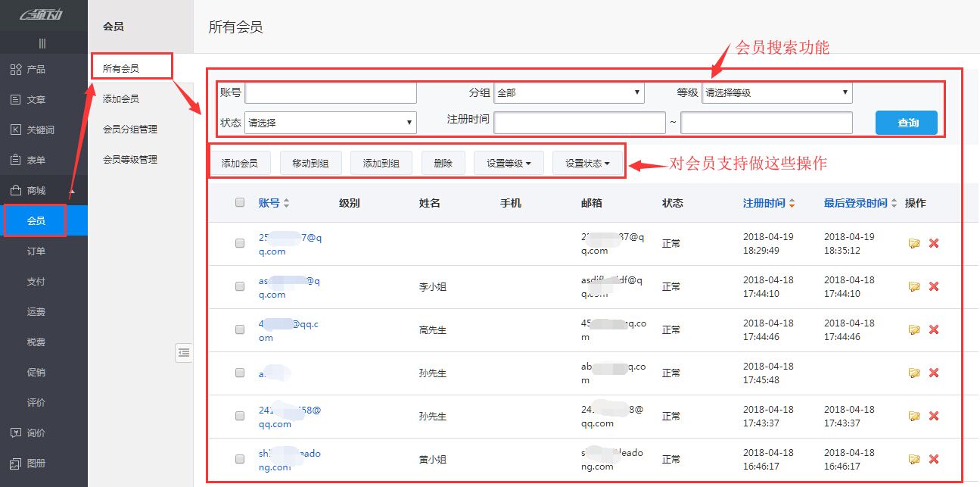Image resolution: width=980 pixels, height=487 pixels.
Task: Edit the first member using the pencil icon
Action: [x=914, y=243]
